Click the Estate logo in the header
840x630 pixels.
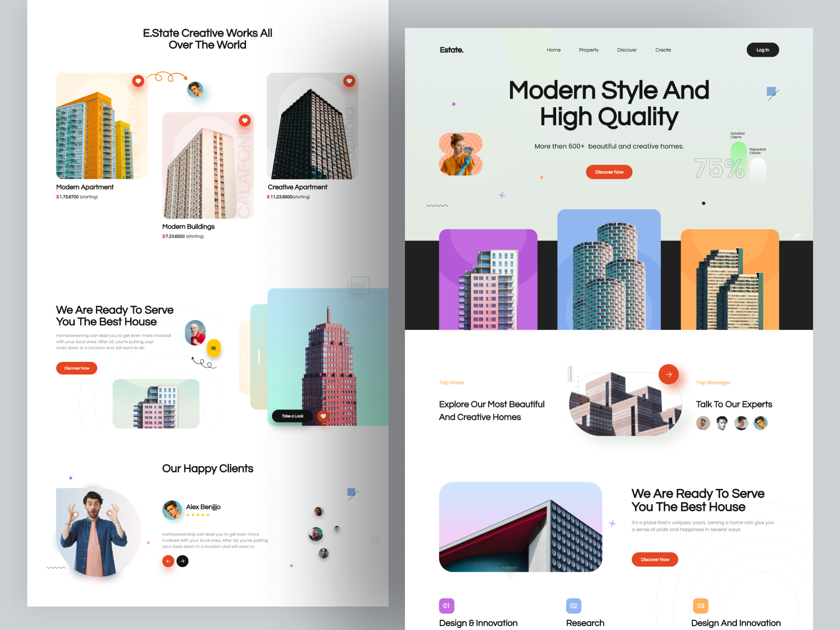click(451, 50)
